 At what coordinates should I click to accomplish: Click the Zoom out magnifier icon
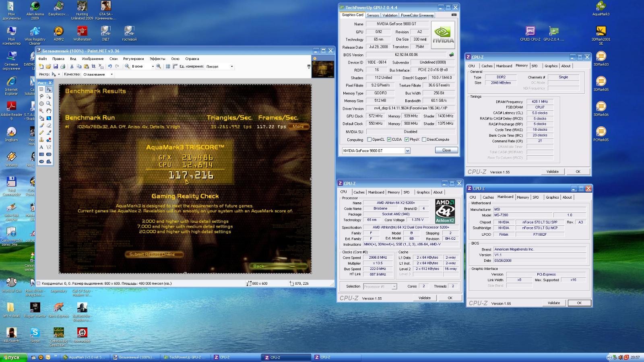(x=127, y=66)
